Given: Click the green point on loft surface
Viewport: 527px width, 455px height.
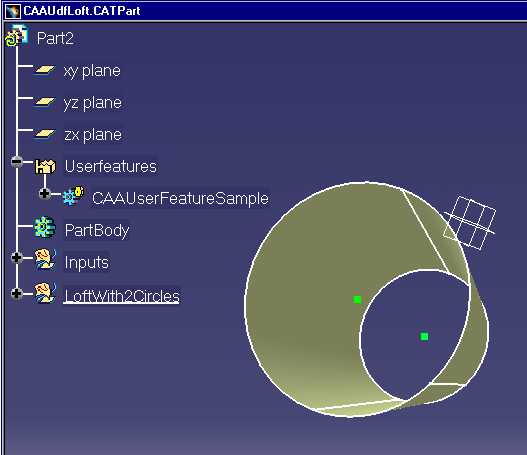Looking at the screenshot, I should pyautogui.click(x=358, y=299).
